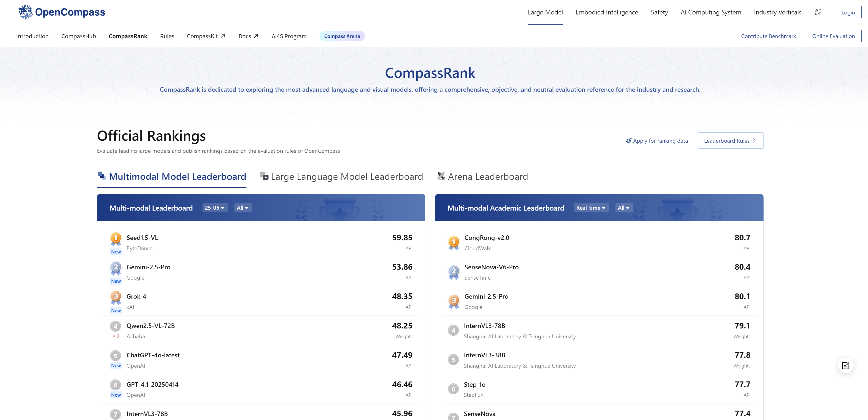
Task: Click the bronze medal beside Grok-4
Action: point(115,298)
